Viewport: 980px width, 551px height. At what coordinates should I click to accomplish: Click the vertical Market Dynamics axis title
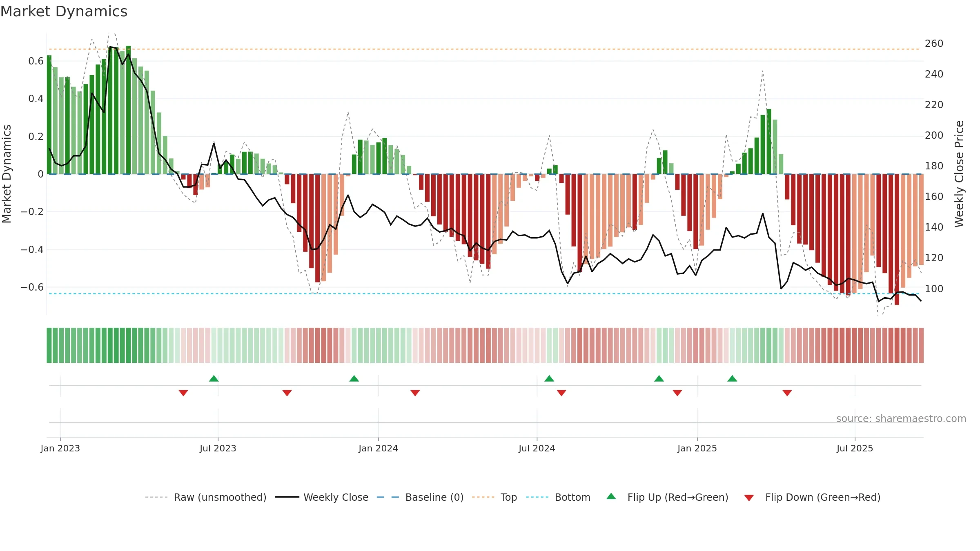tap(7, 174)
